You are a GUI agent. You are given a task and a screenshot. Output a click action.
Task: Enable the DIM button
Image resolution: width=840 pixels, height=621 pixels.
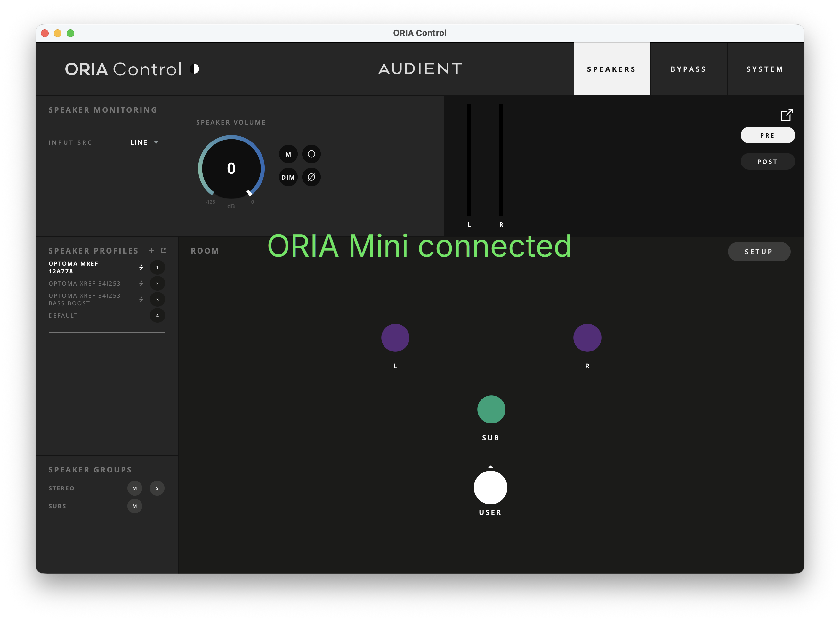pyautogui.click(x=288, y=177)
